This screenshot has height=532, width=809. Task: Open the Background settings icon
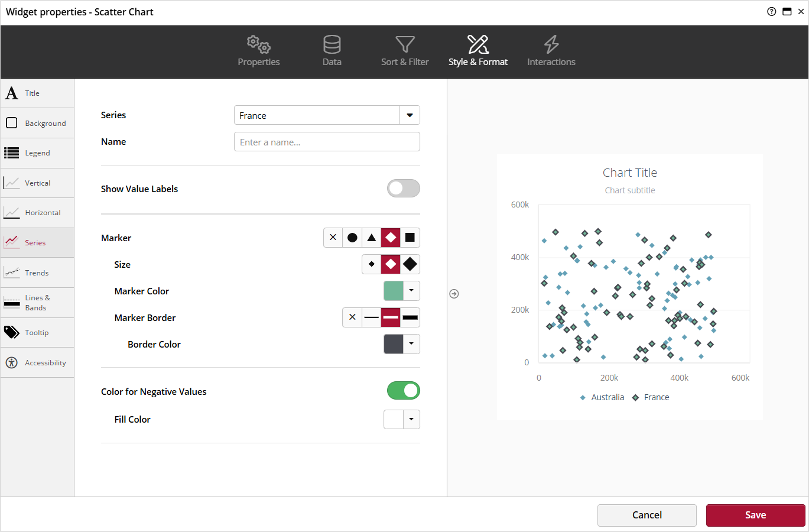click(x=12, y=123)
